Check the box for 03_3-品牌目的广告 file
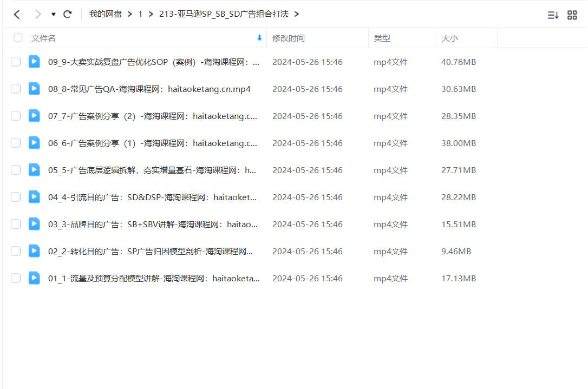This screenshot has height=389, width=588. (x=16, y=224)
